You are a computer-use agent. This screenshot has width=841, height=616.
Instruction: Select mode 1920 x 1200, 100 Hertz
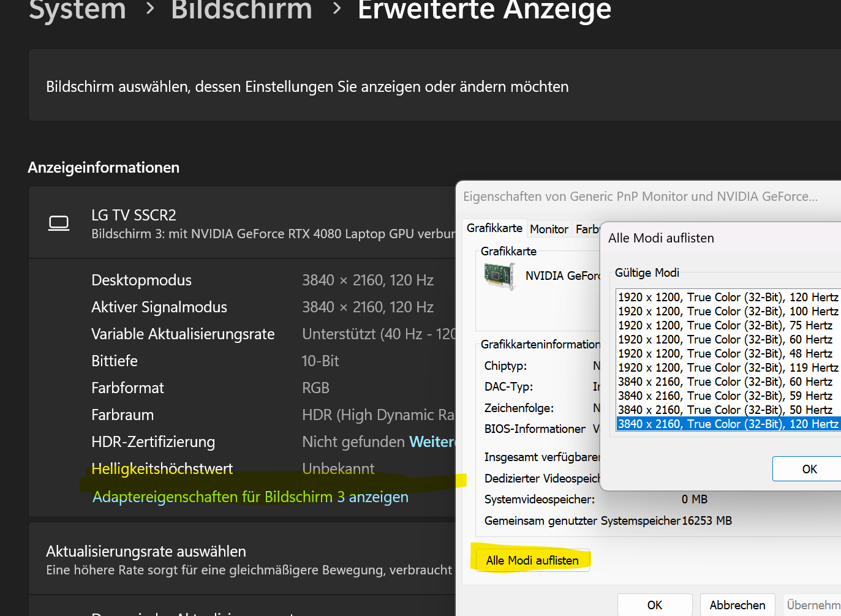728,311
